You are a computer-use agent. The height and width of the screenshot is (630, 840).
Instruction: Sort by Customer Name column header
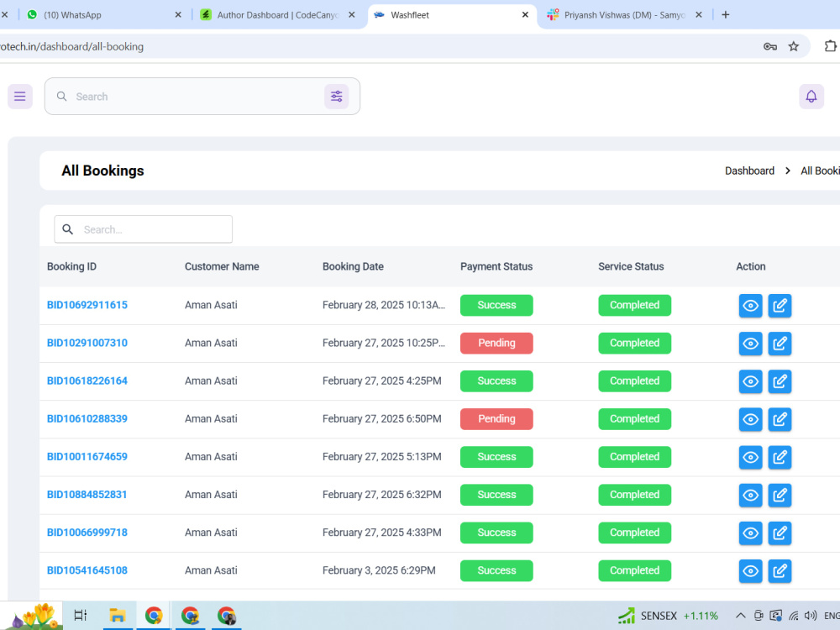pos(222,267)
